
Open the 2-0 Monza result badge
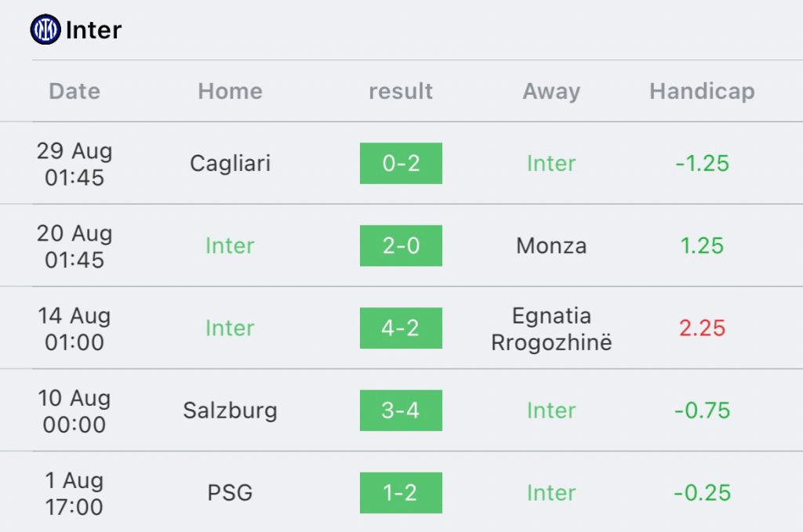tap(401, 245)
